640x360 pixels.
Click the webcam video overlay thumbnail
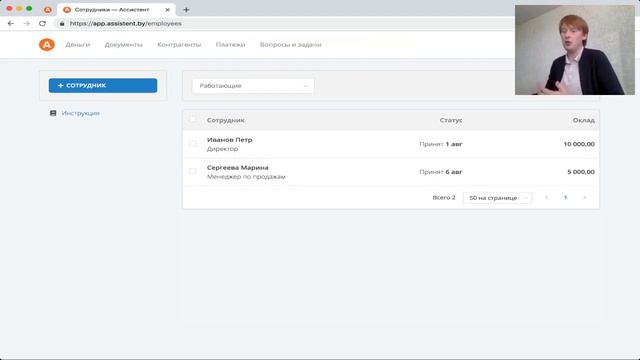pyautogui.click(x=575, y=50)
